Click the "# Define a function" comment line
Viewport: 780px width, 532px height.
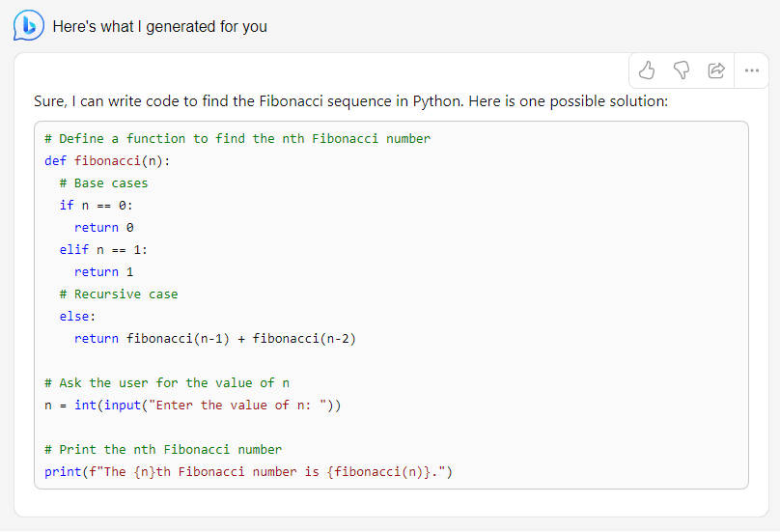pyautogui.click(x=237, y=139)
